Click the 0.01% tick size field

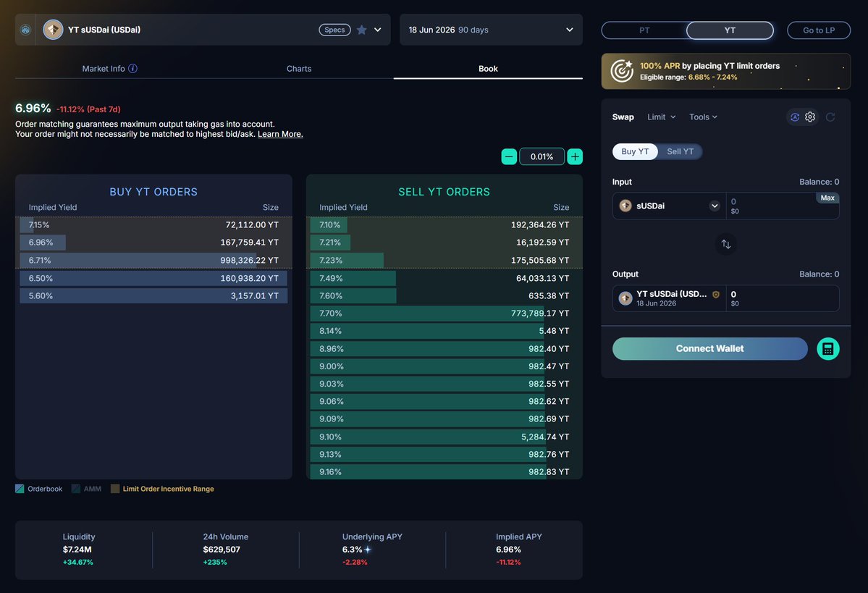click(x=542, y=156)
